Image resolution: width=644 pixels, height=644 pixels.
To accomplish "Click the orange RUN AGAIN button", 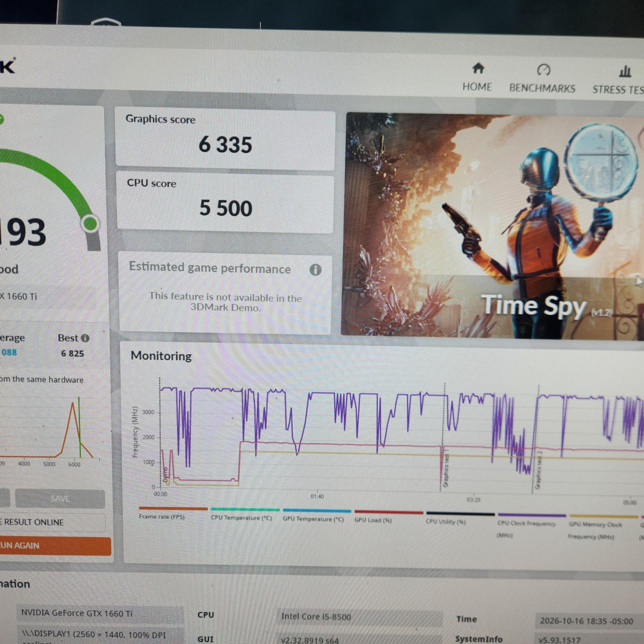I will tap(55, 545).
